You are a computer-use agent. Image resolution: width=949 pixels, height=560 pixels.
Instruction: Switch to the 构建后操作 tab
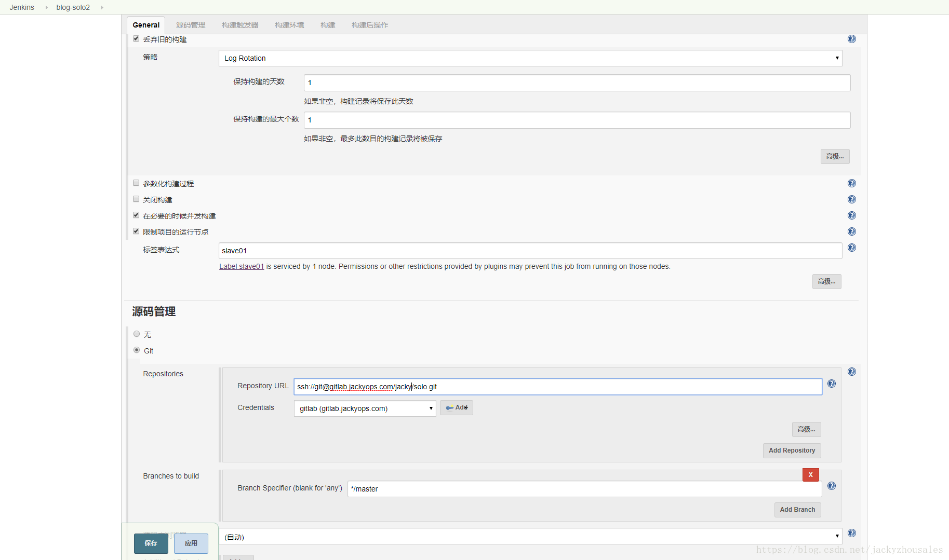(370, 25)
